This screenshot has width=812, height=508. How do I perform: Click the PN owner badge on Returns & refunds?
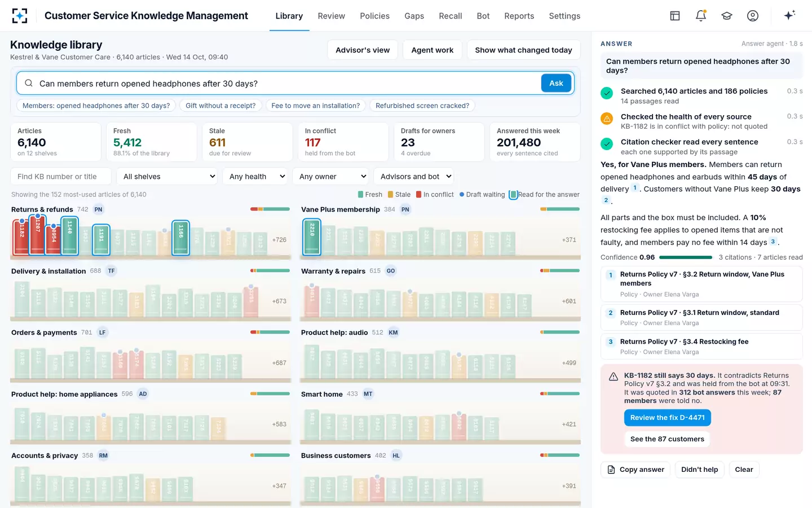pos(99,209)
